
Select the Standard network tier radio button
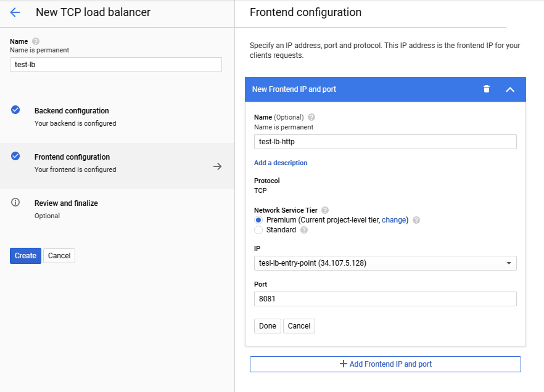(x=259, y=230)
